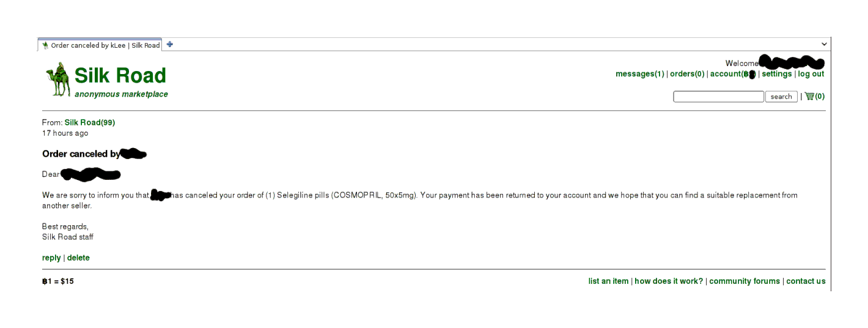Open sender Silk Road(99) profile link
Screen dimensions: 868x328
coord(89,122)
